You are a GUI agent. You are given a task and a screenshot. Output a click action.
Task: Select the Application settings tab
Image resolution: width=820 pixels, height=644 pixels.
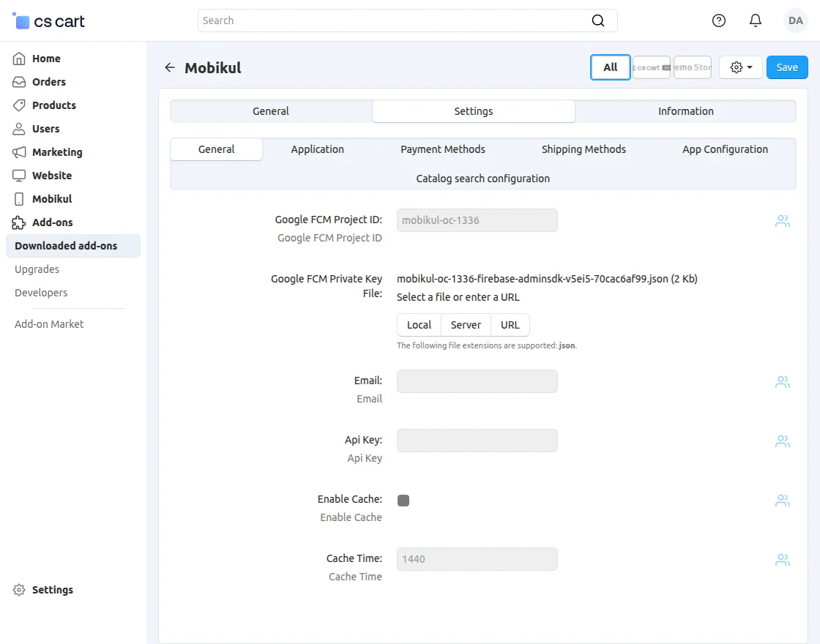(317, 149)
